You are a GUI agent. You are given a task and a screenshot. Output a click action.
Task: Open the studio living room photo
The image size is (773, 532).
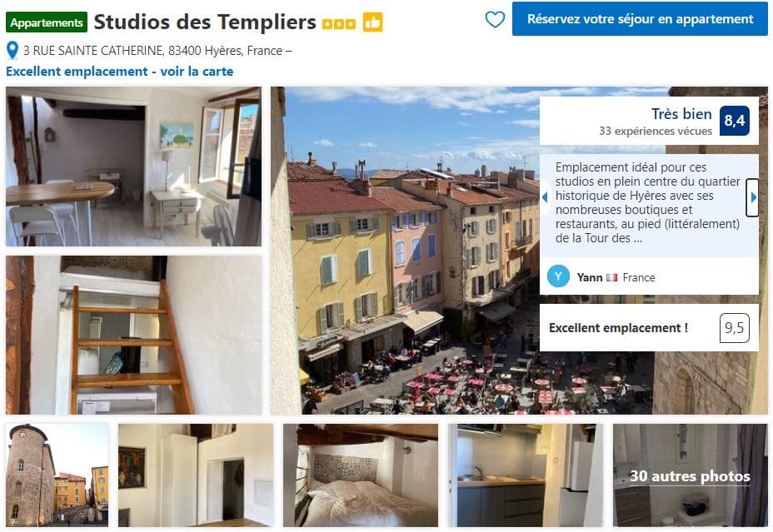[133, 167]
